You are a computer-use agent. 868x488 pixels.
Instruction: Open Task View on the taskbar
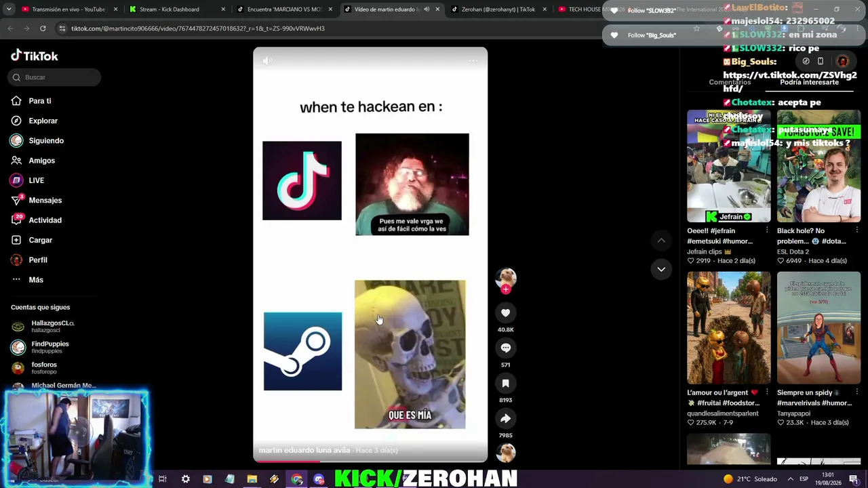coord(163,479)
